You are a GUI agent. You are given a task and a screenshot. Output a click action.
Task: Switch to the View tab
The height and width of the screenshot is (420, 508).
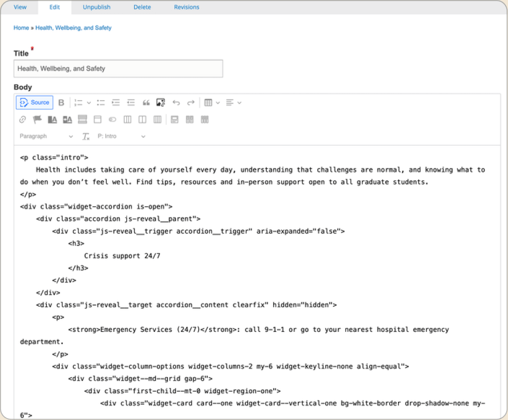coord(20,7)
